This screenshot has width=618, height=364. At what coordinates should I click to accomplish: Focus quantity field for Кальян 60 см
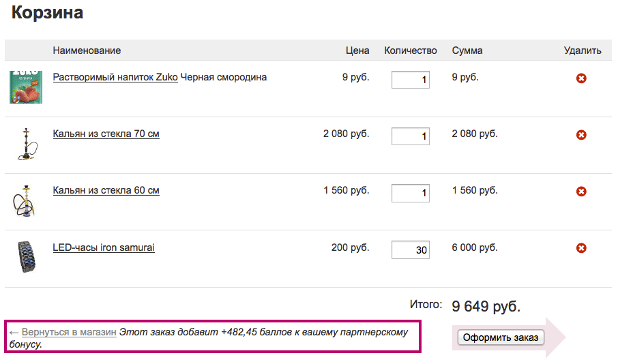[410, 193]
